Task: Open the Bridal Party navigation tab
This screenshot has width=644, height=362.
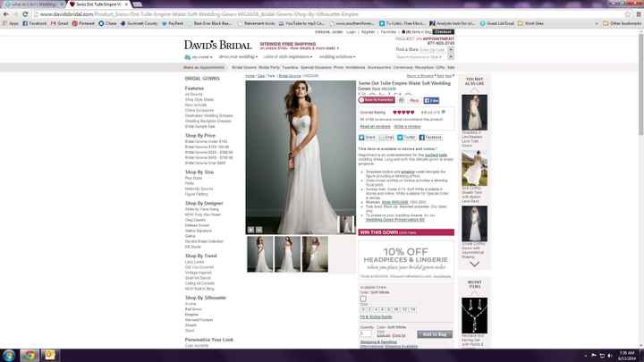Action: click(x=269, y=67)
